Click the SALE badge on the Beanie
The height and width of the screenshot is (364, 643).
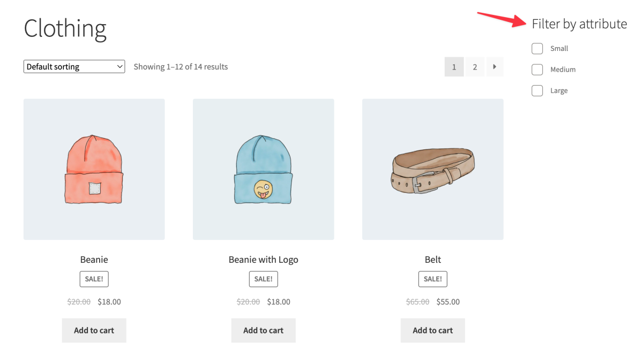(x=94, y=279)
